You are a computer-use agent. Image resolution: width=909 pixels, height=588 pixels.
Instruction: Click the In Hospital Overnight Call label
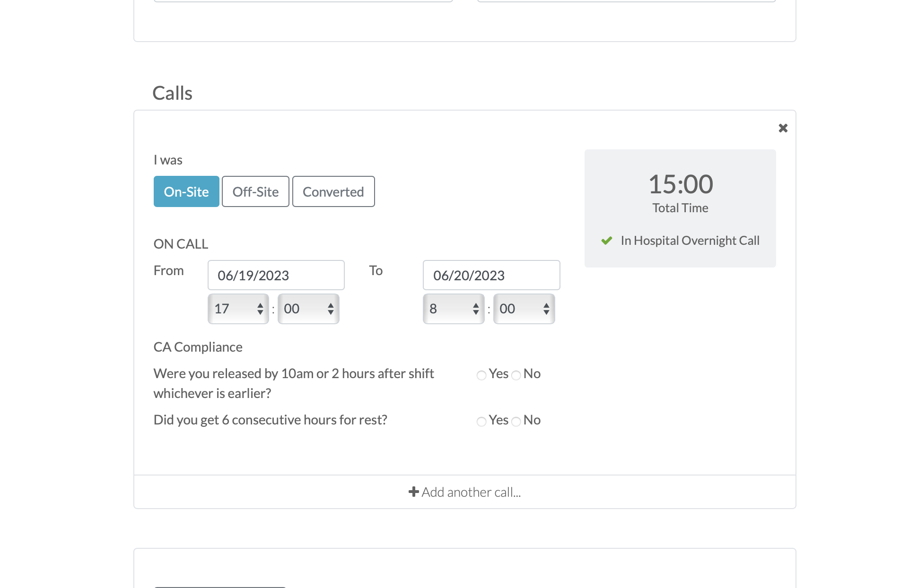(x=690, y=241)
